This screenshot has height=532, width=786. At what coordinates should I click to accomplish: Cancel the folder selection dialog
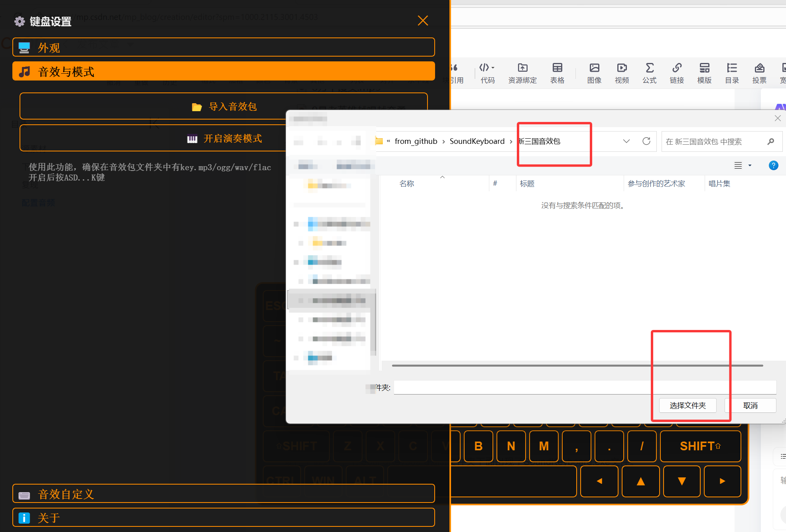[750, 405]
